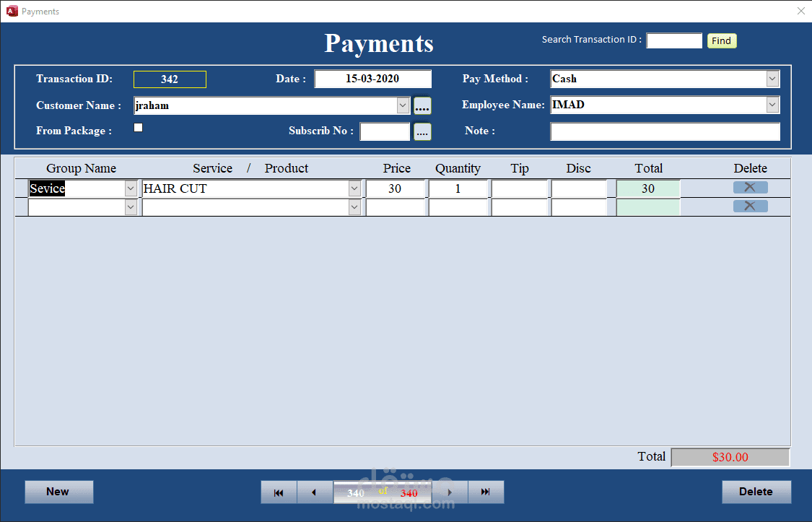Click the Access icon in title bar
Screen dimensions: 812x522
[12, 11]
